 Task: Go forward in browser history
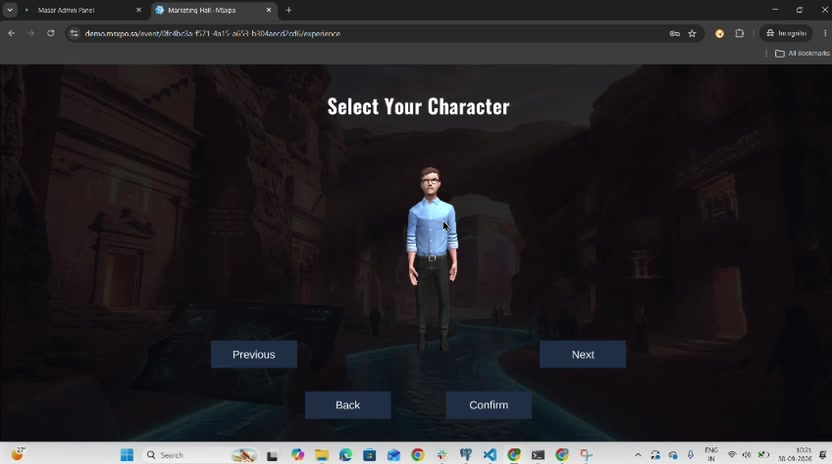[31, 33]
